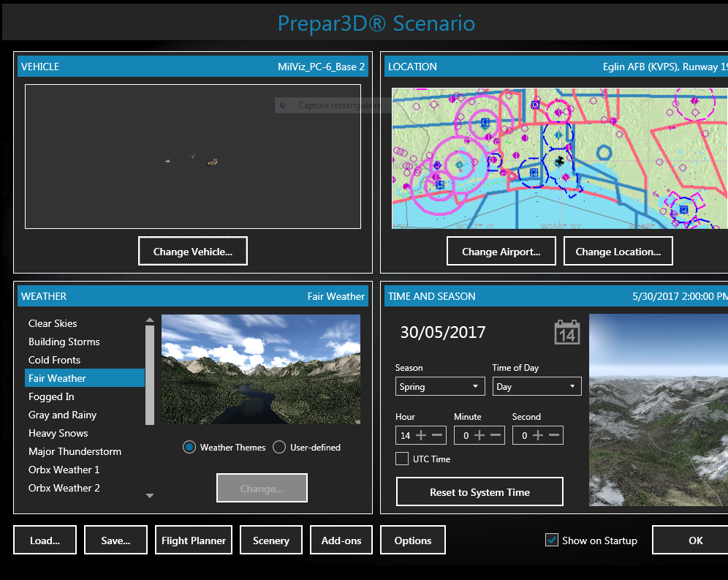Select Orbx Weather 2 theme
The height and width of the screenshot is (580, 728).
(x=85, y=488)
